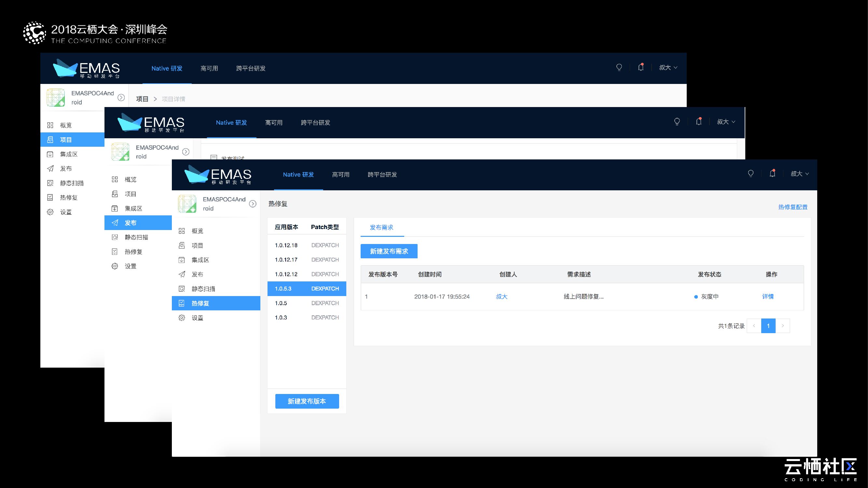Open 叔大 user dropdown in front window
868x488 pixels.
pos(799,174)
